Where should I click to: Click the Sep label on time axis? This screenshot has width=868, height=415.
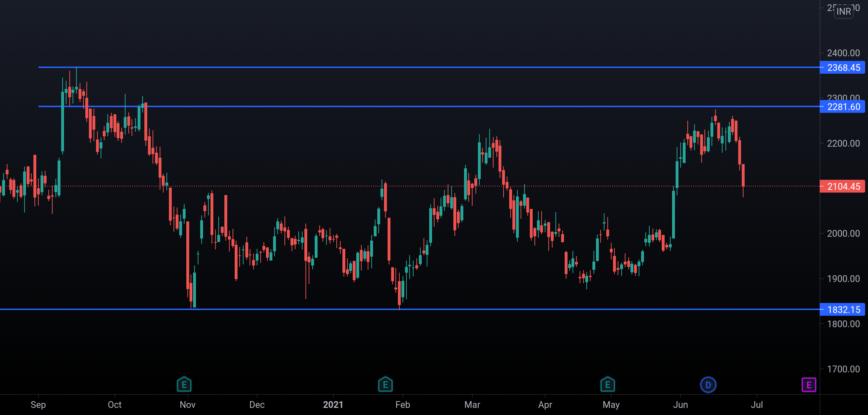[x=38, y=405]
